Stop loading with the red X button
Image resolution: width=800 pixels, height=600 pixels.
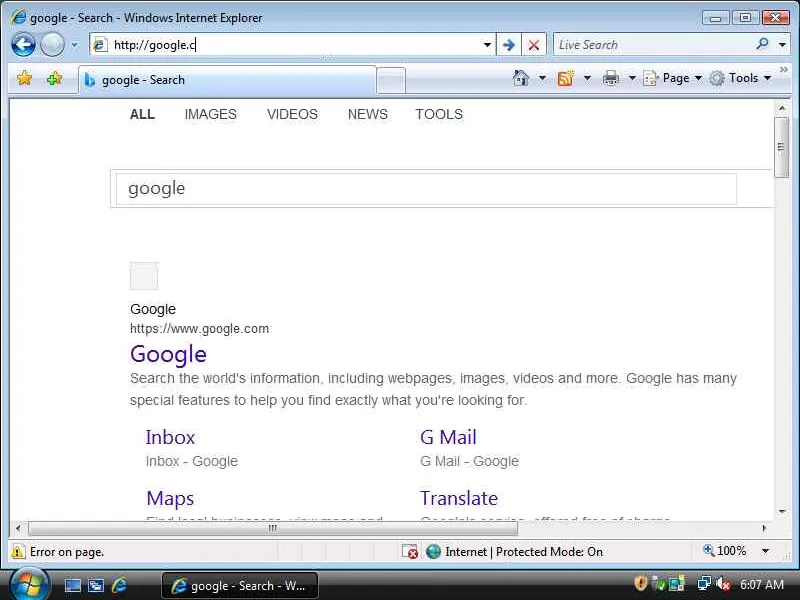tap(534, 45)
